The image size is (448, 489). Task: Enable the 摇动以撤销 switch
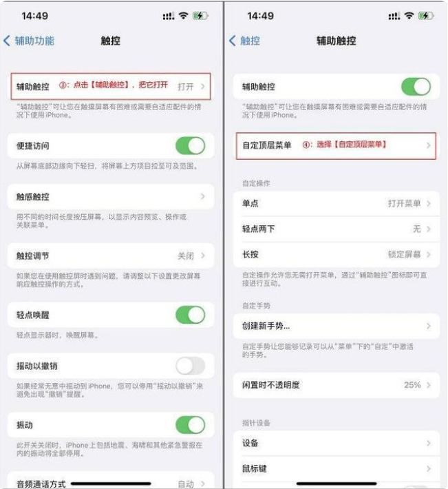point(191,366)
